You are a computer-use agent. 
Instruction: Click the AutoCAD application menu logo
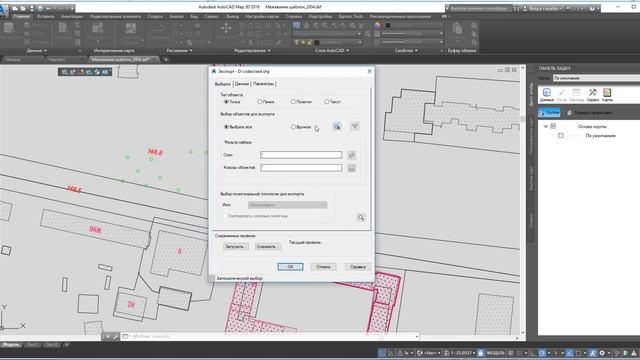click(4, 10)
